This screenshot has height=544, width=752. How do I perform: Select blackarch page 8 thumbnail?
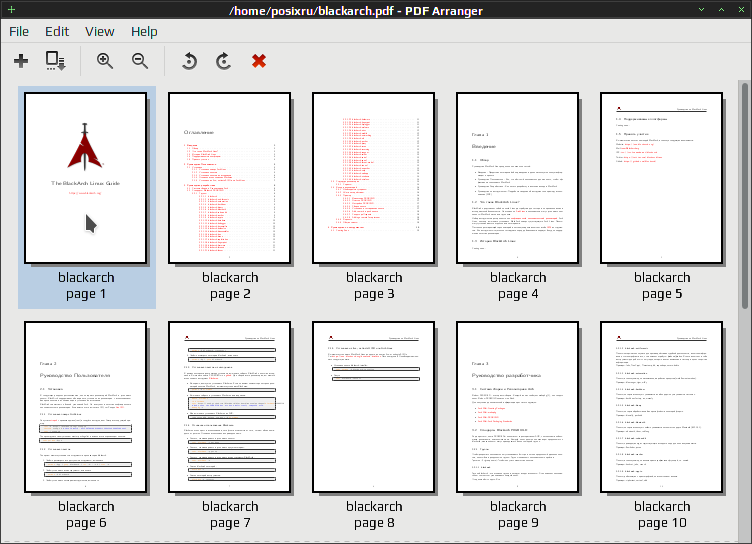tap(374, 407)
